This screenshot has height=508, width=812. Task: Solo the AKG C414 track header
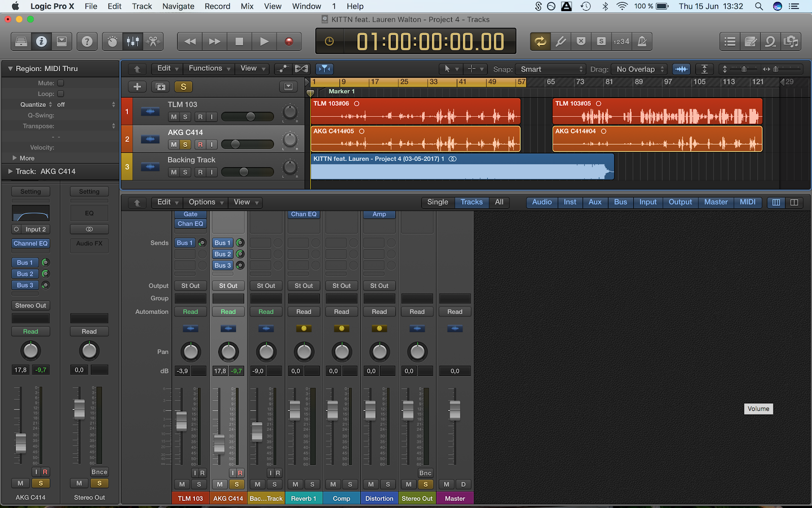click(185, 145)
